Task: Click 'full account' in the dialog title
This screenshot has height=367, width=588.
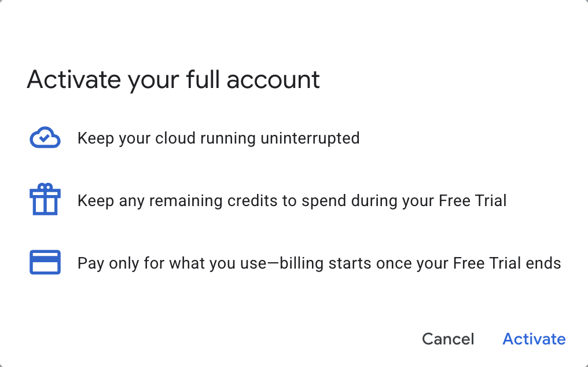Action: [x=252, y=79]
